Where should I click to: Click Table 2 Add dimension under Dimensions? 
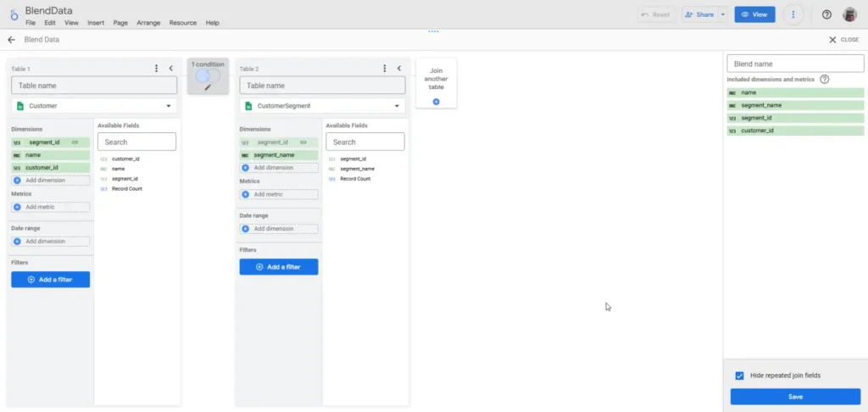[x=278, y=168]
